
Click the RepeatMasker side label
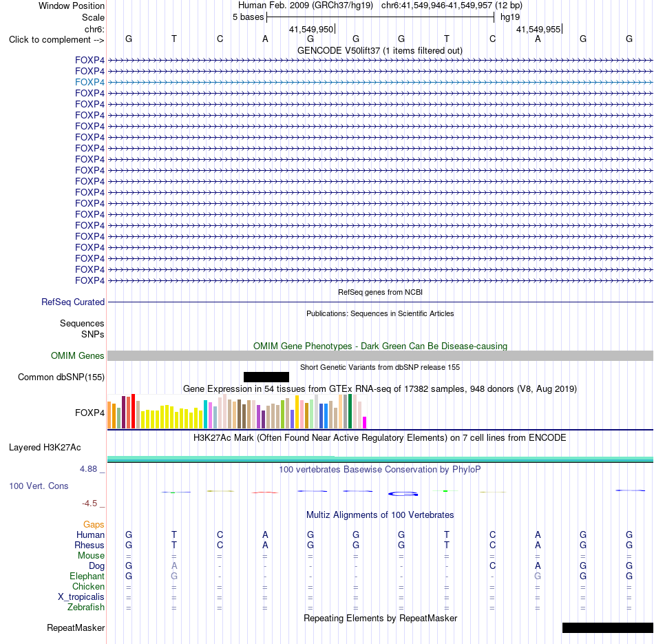[x=76, y=628]
